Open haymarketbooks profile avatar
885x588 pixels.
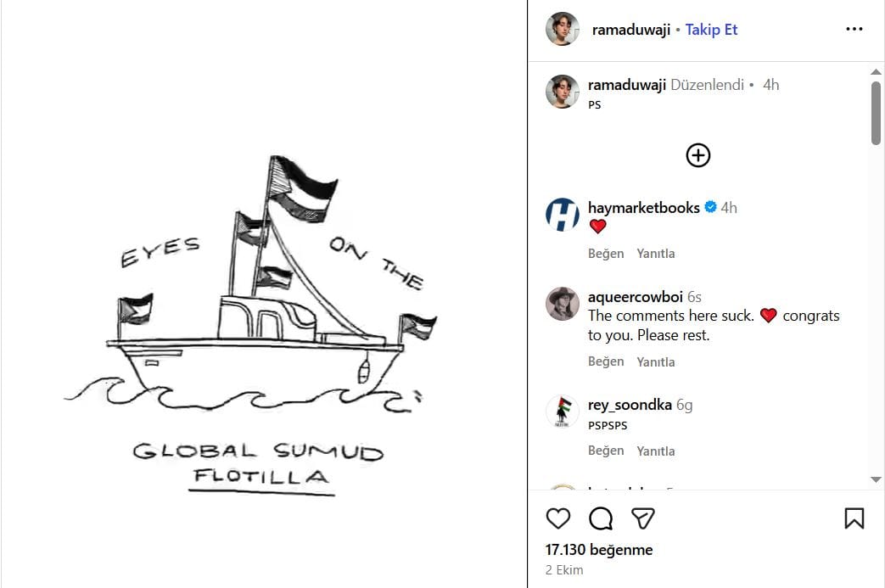coord(563,215)
